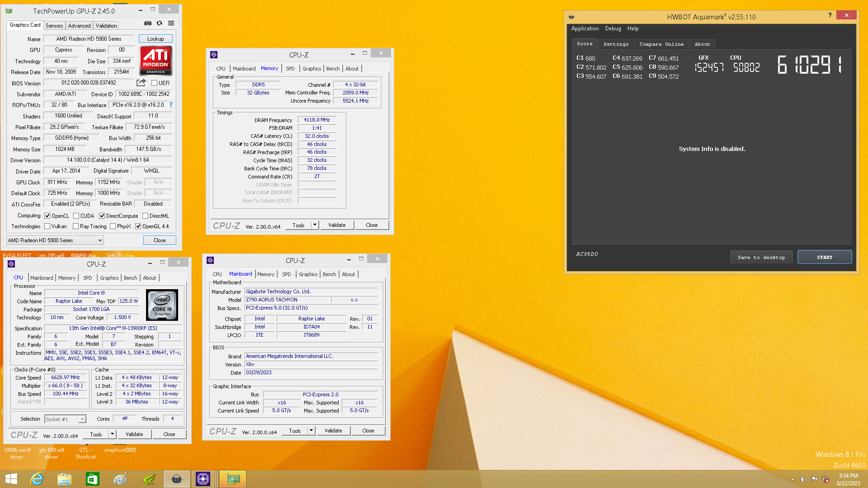This screenshot has width=868, height=488.
Task: Open Aquamark Settings tab
Action: (616, 44)
